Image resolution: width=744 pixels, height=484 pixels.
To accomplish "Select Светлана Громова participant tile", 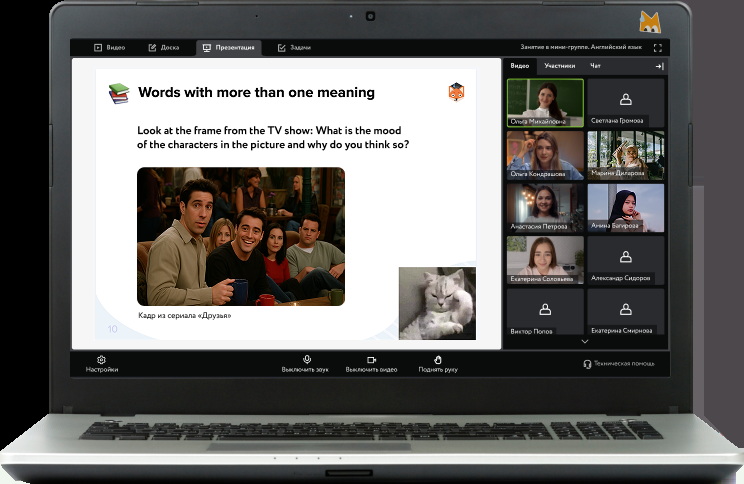I will (626, 103).
